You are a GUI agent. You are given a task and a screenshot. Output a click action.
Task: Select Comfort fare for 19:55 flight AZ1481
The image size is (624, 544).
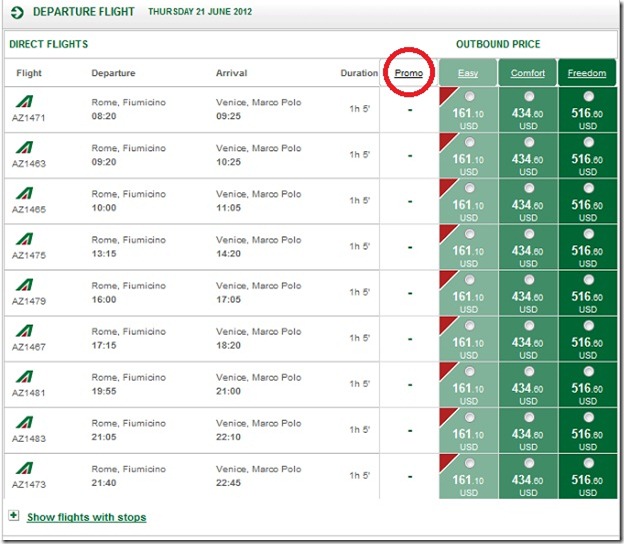pyautogui.click(x=529, y=371)
